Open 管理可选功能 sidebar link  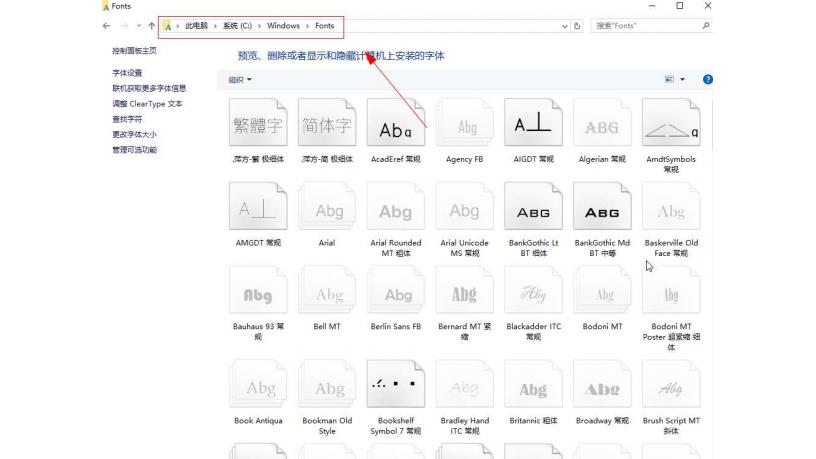click(x=134, y=150)
